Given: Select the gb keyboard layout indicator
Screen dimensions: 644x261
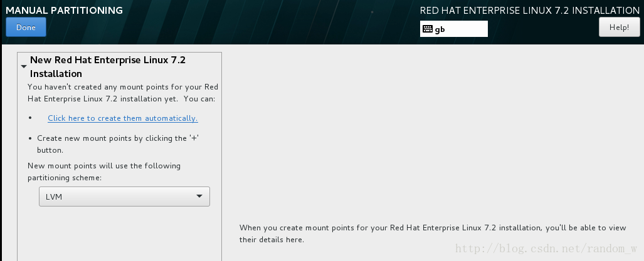Looking at the screenshot, I should click(x=453, y=29).
